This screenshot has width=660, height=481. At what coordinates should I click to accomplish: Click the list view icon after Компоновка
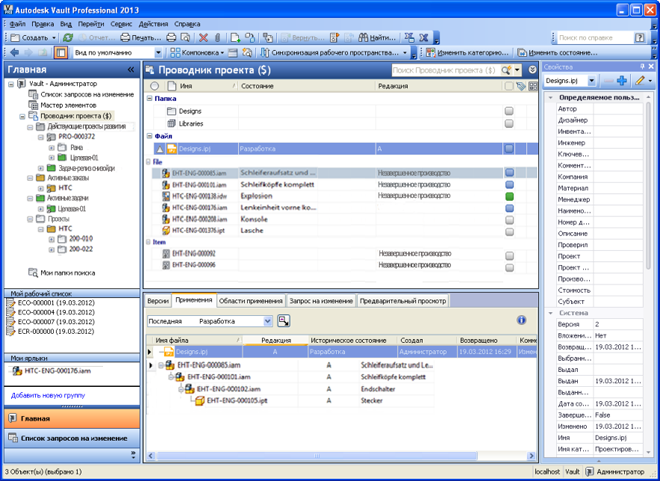(233, 53)
